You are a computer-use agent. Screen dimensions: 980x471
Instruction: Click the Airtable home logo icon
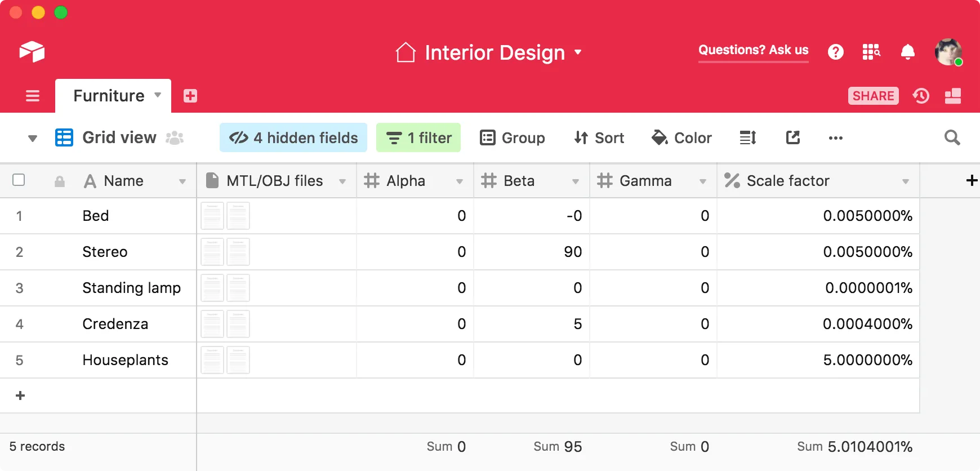pos(32,52)
